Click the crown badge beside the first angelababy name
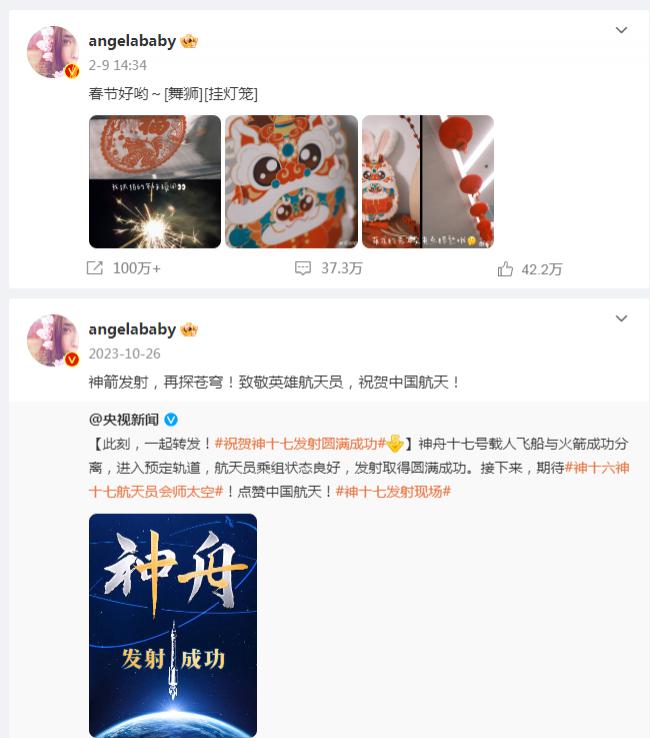 click(x=189, y=41)
